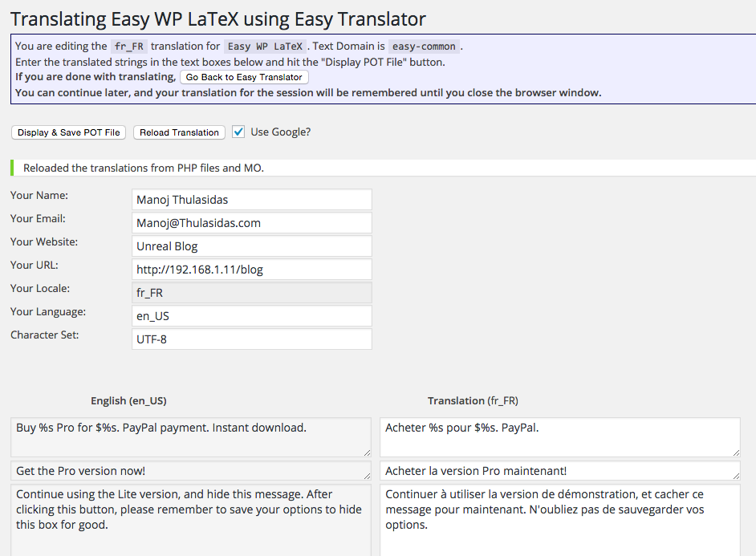Edit the Your Email field

click(x=252, y=222)
